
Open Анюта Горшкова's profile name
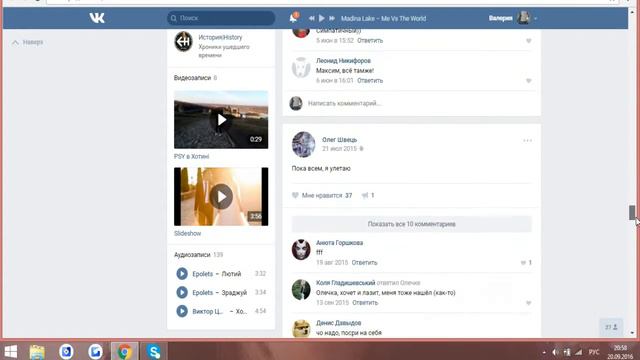[339, 242]
